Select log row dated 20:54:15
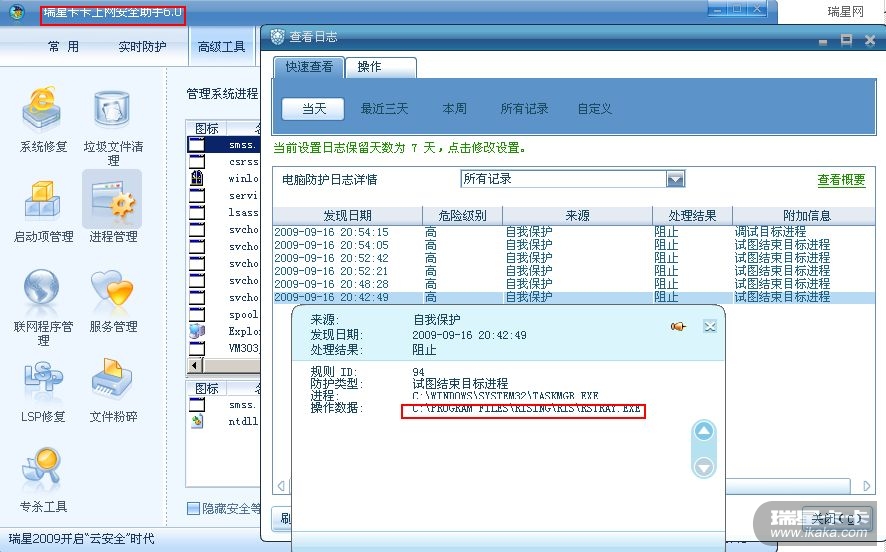886x552 pixels. (574, 232)
